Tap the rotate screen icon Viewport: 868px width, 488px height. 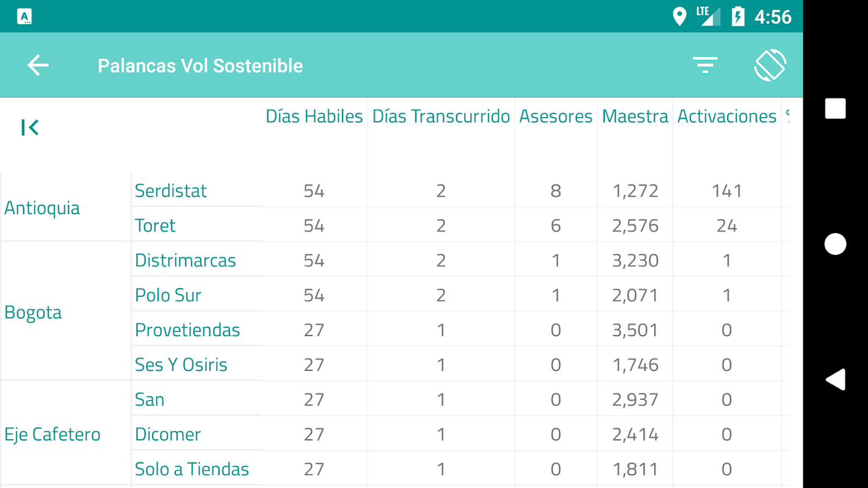pyautogui.click(x=770, y=65)
